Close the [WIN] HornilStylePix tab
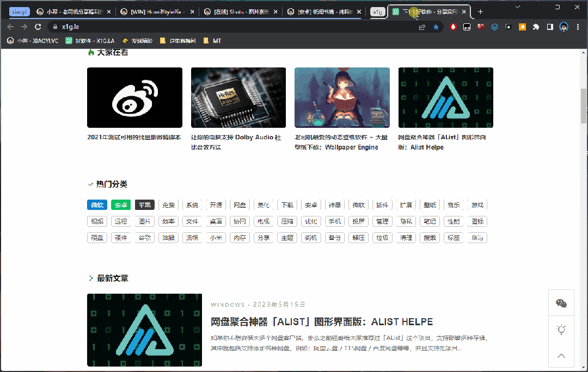Screen dimensions: 588x372 192,11
